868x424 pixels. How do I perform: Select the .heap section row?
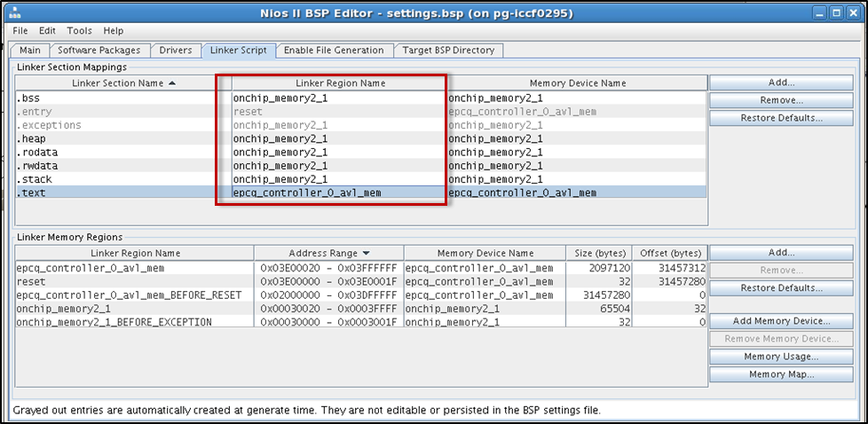pos(361,139)
